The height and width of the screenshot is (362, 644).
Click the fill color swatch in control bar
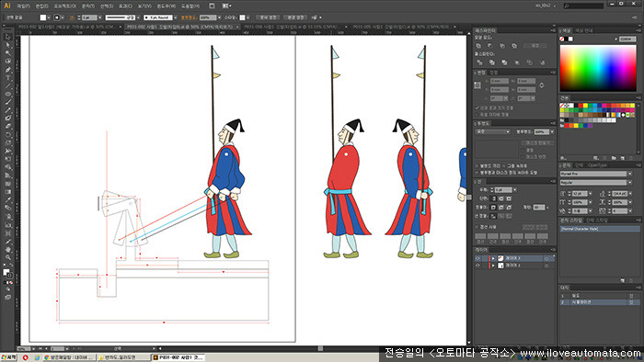click(x=42, y=17)
